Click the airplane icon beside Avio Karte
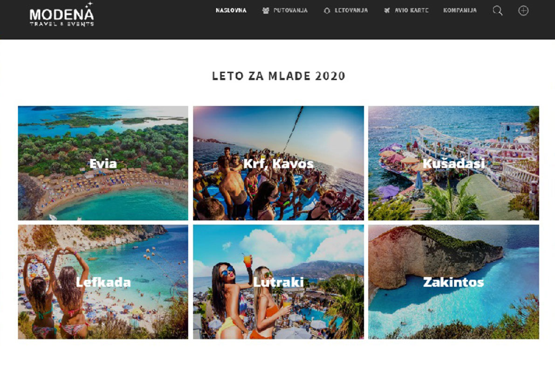Screen dimensions: 555x392 [387, 11]
